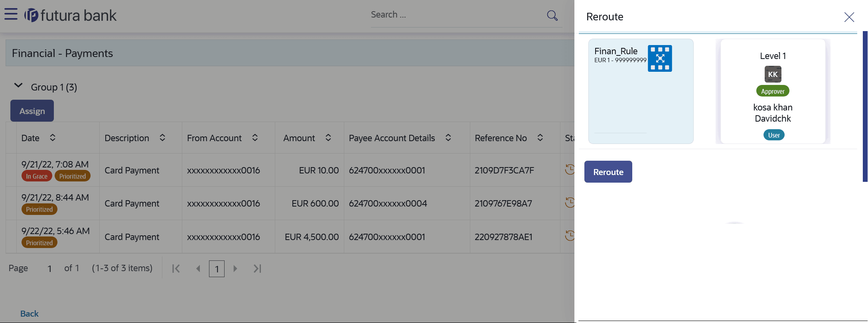Click the Back link
Viewport: 868px width, 323px height.
pyautogui.click(x=30, y=314)
